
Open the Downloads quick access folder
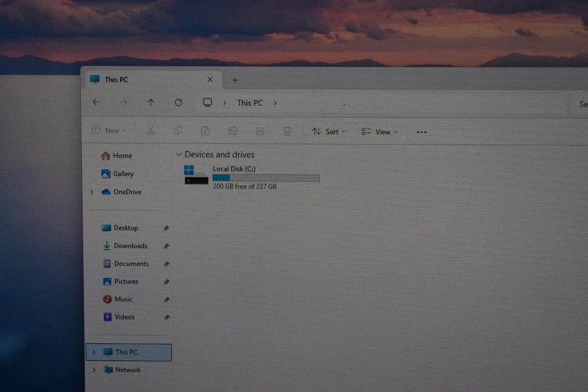click(x=125, y=246)
